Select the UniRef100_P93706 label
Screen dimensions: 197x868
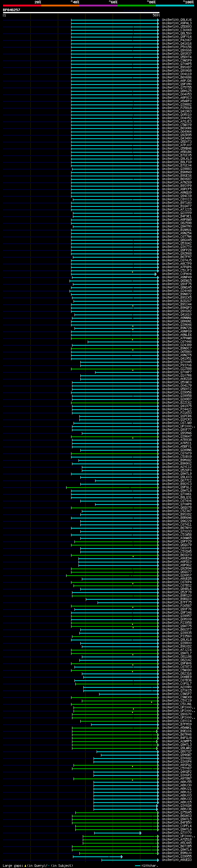point(177,365)
